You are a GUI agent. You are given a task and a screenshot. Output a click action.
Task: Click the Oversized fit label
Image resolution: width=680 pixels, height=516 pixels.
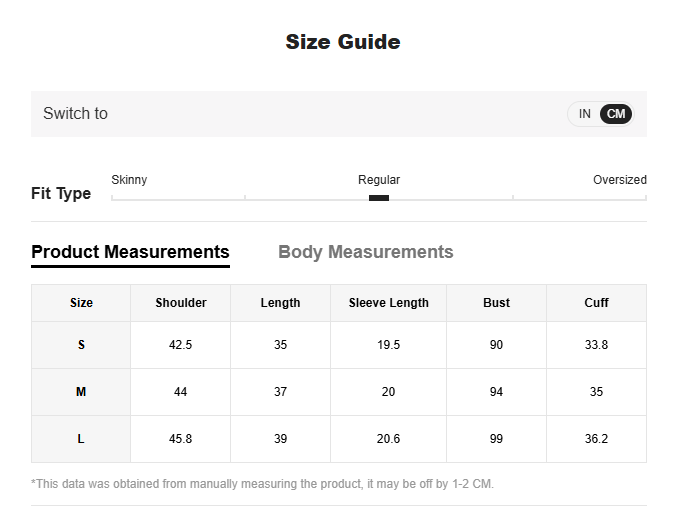(x=619, y=180)
